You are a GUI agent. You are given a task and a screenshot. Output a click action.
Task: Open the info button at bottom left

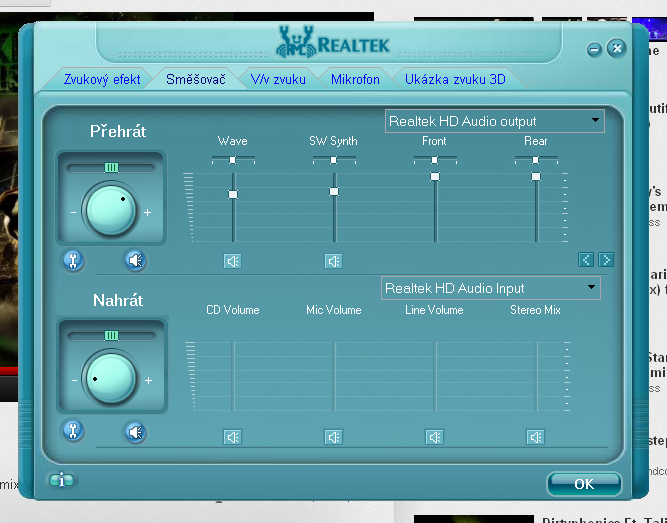tap(62, 480)
